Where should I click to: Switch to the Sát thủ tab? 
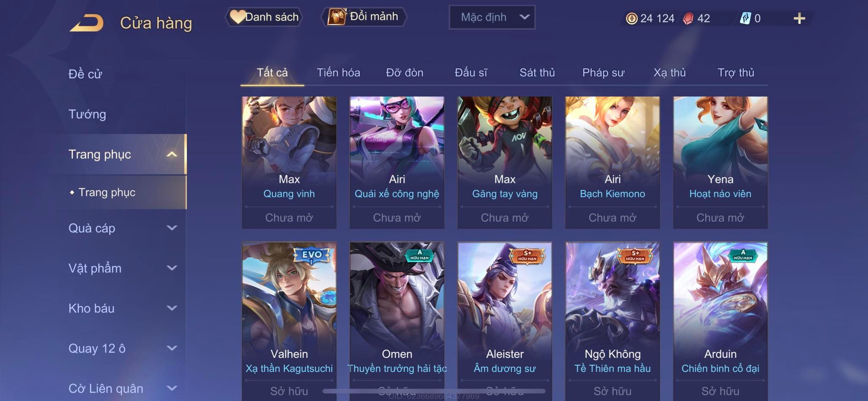tap(537, 73)
